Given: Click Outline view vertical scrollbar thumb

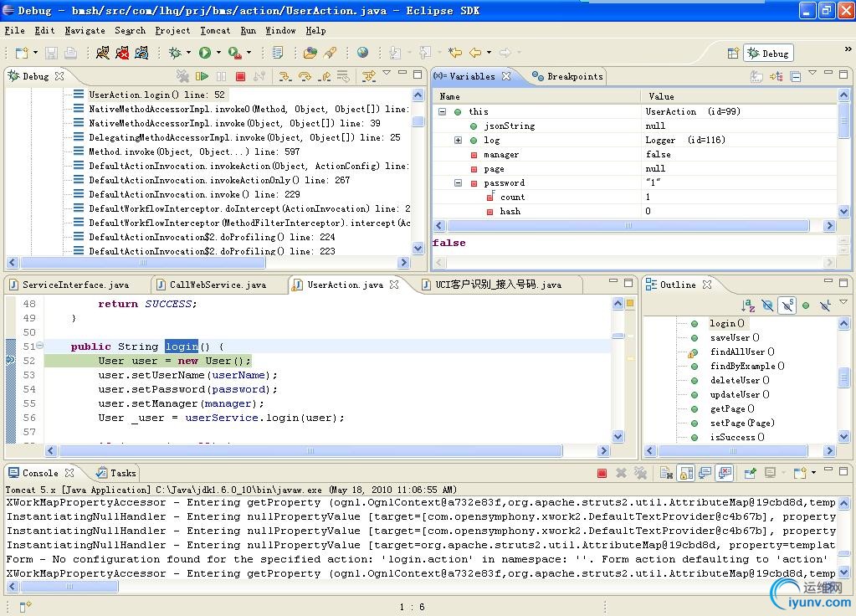Looking at the screenshot, I should (x=844, y=377).
